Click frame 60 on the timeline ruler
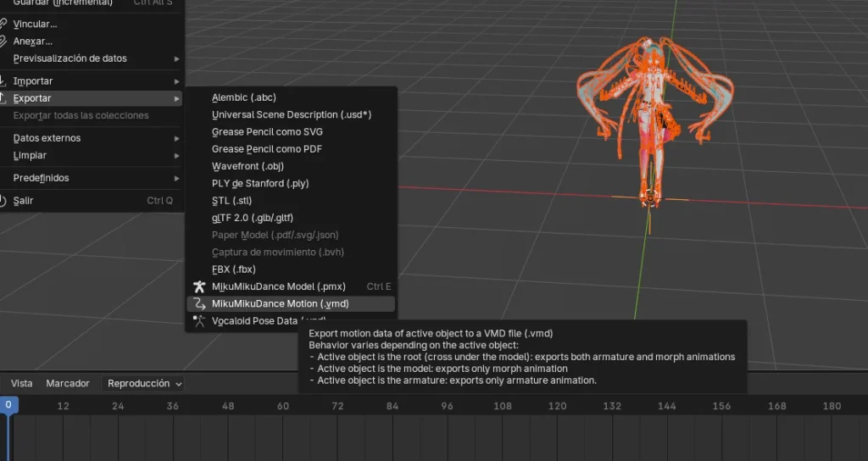Viewport: 868px width, 461px height. [x=283, y=406]
